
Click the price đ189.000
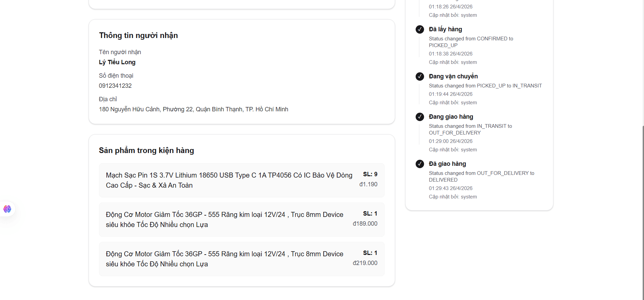click(365, 224)
